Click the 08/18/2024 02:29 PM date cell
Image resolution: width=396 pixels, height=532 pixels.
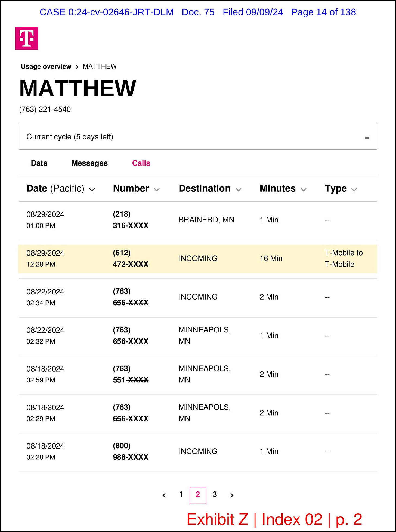coord(45,413)
